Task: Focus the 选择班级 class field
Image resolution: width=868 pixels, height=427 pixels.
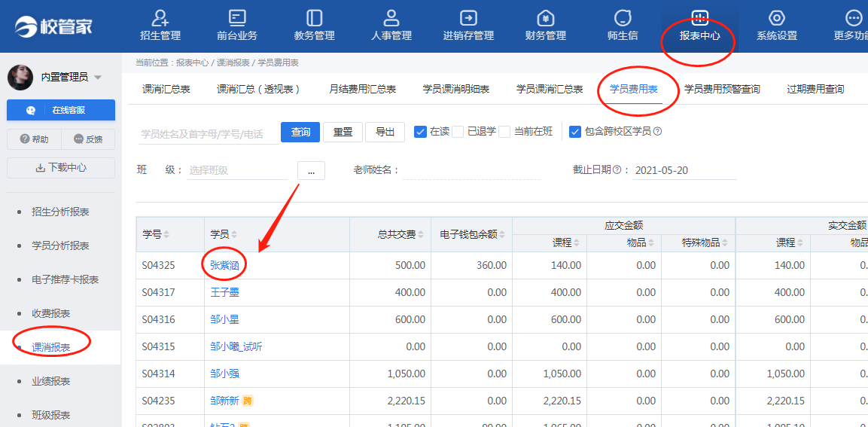Action: click(x=237, y=171)
